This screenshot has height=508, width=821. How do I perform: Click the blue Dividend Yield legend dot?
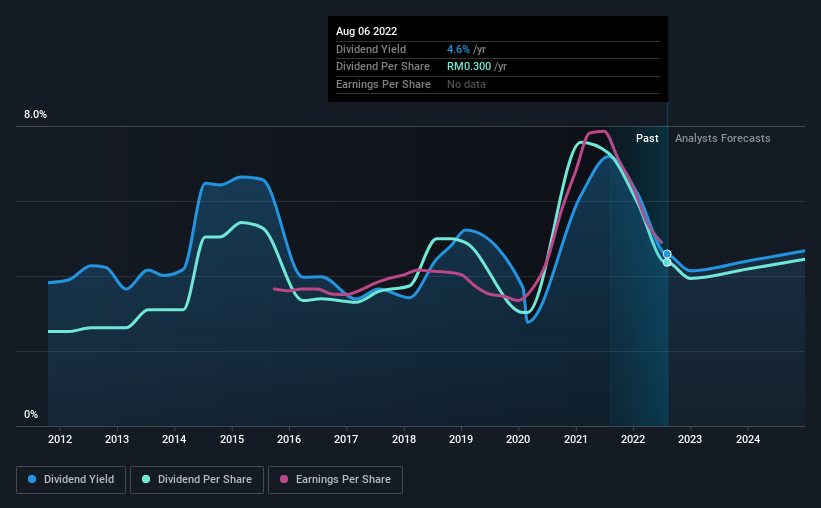pos(32,479)
